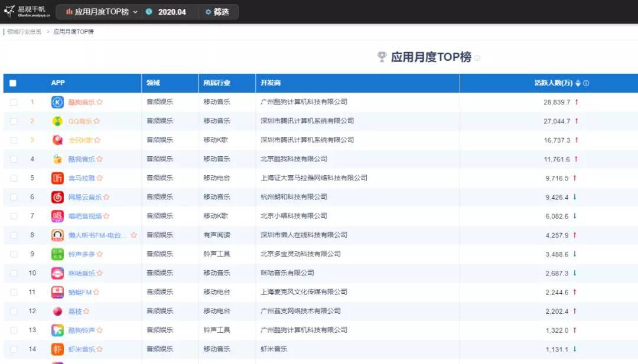Click 应用月度TOP榜 breadcrumb item
This screenshot has height=364, width=638.
[73, 32]
